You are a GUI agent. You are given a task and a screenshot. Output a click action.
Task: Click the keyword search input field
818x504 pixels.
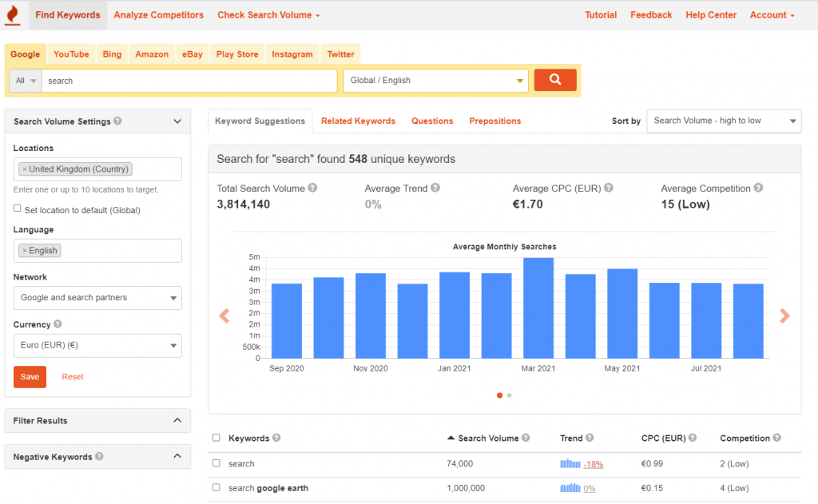pyautogui.click(x=189, y=81)
